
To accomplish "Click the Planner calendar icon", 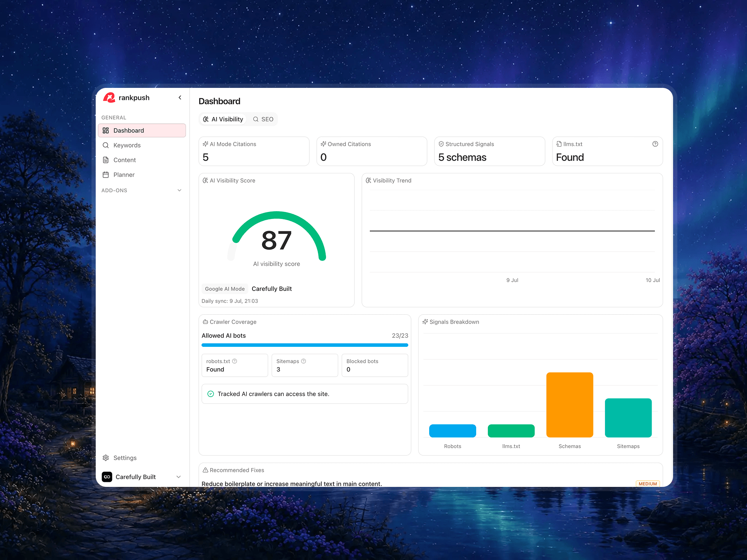I will point(105,175).
